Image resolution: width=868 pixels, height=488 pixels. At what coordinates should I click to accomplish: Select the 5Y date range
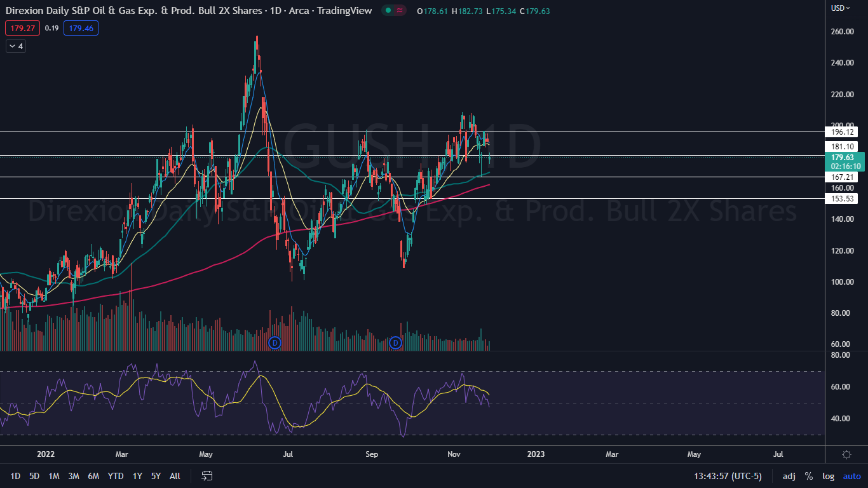[x=156, y=476]
